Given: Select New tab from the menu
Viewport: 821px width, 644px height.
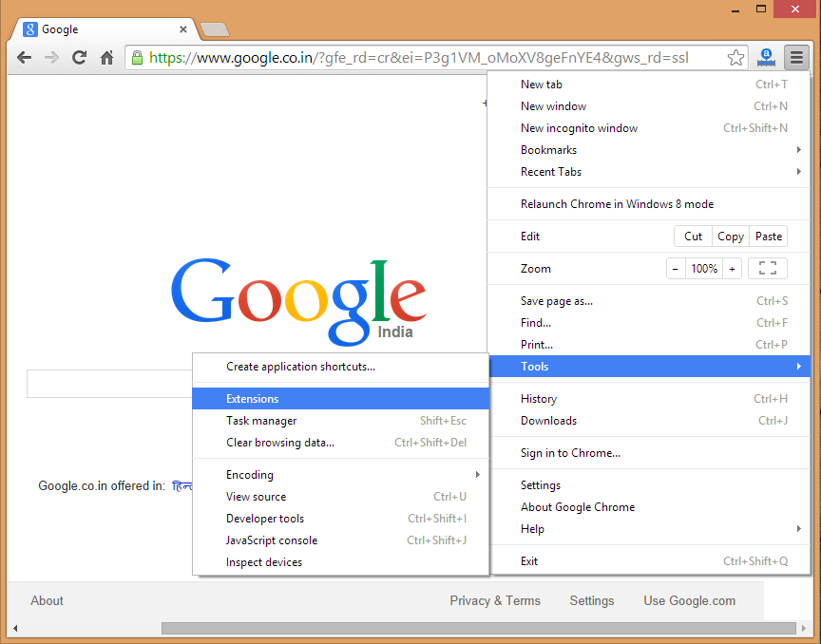Looking at the screenshot, I should pyautogui.click(x=649, y=85).
